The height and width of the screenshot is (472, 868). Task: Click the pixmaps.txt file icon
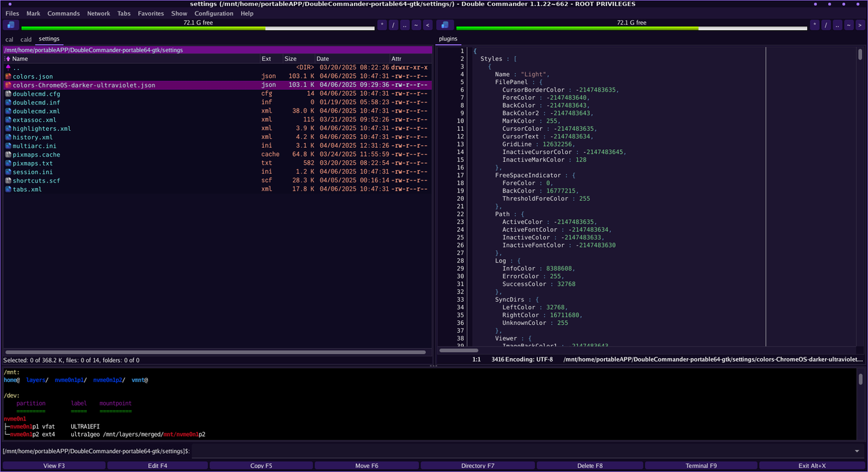[8, 163]
